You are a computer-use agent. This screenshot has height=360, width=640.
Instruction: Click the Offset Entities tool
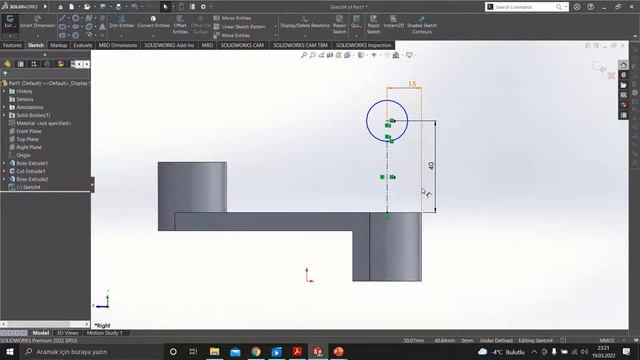[180, 24]
